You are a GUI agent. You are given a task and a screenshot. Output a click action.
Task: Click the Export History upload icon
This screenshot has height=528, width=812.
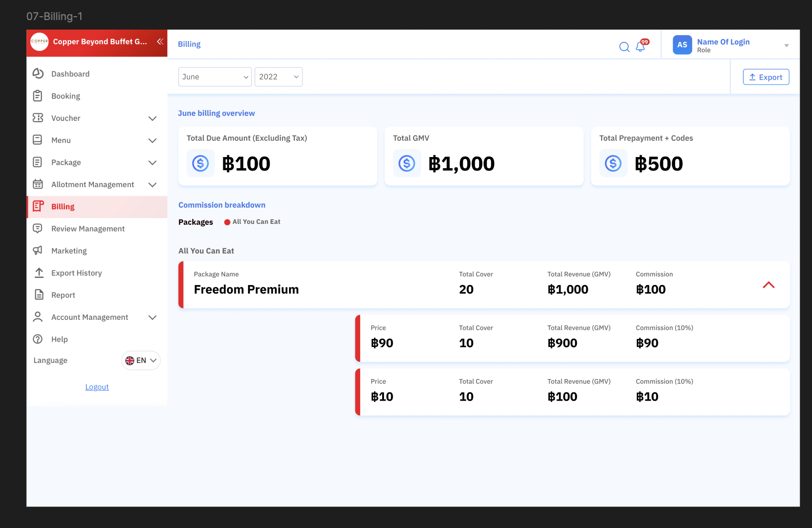(x=39, y=273)
